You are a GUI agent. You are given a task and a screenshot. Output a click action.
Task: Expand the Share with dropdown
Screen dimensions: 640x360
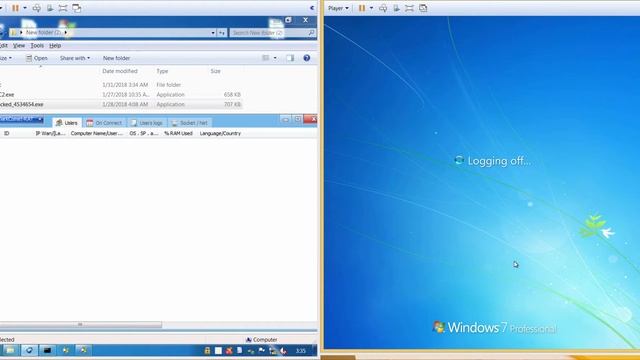click(75, 58)
